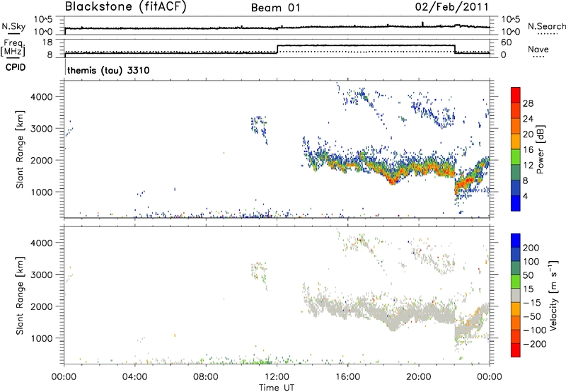The height and width of the screenshot is (392, 566).
Task: Click the blue bottom segment of power colorbar
Action: click(x=516, y=203)
